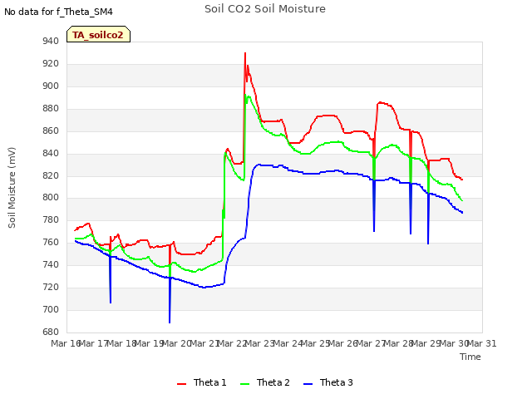The width and height of the screenshot is (532, 399).
Task: Click the 860 y-axis tick label
Action: click(51, 131)
